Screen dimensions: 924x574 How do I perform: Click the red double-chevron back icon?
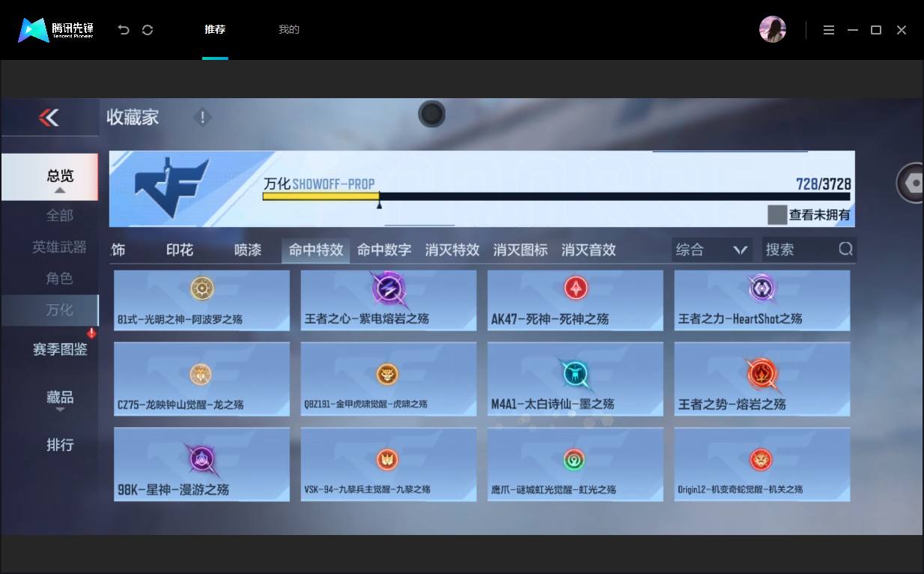pos(49,118)
